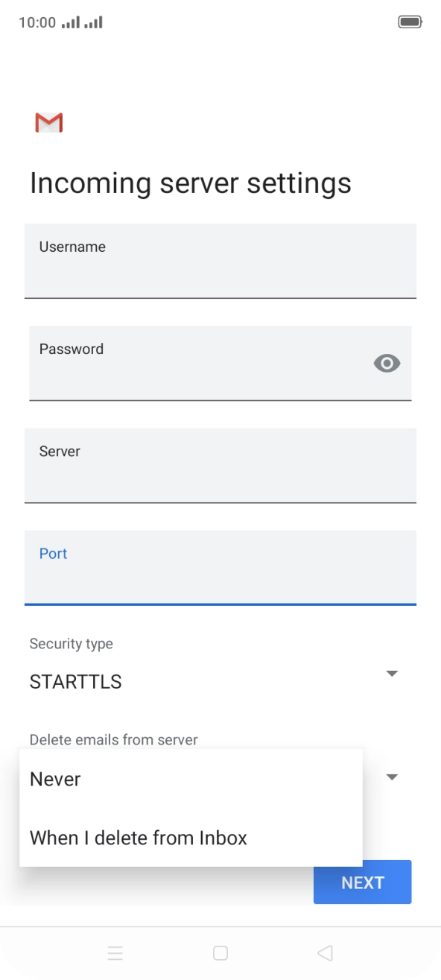Screen dimensions: 441x980
Task: Focus the Username input field
Action: 220,261
